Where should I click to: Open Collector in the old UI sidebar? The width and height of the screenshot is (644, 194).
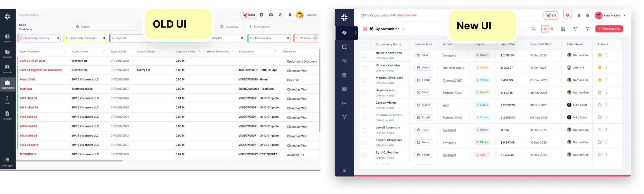click(7, 116)
